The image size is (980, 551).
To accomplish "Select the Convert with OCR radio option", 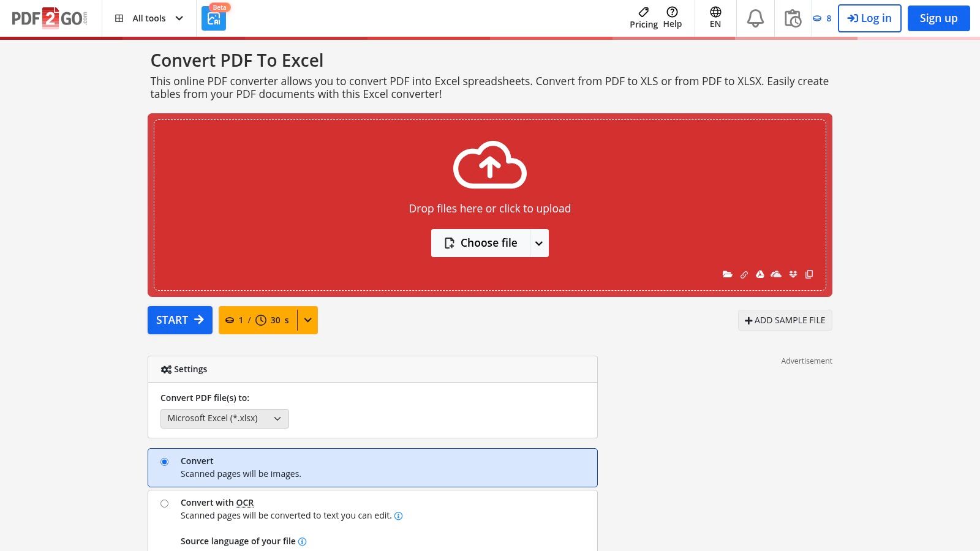I will click(x=164, y=503).
